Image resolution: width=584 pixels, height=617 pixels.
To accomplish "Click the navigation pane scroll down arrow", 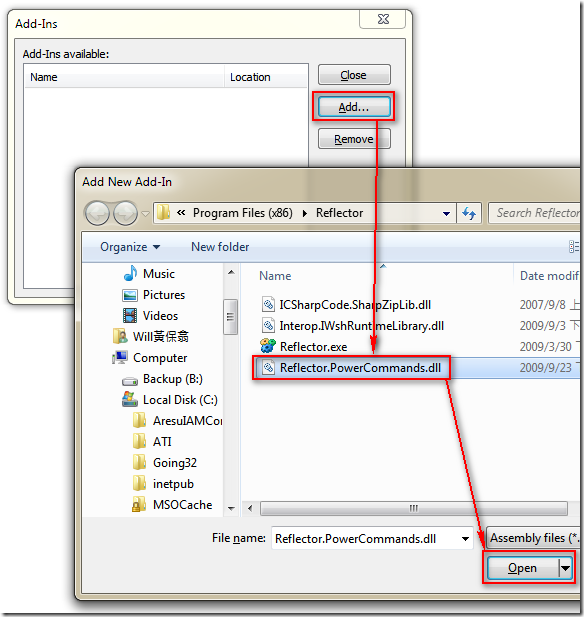I will point(231,508).
